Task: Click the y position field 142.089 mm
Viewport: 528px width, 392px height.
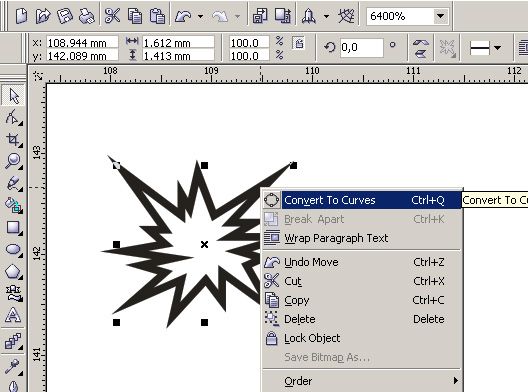Action: click(x=82, y=56)
